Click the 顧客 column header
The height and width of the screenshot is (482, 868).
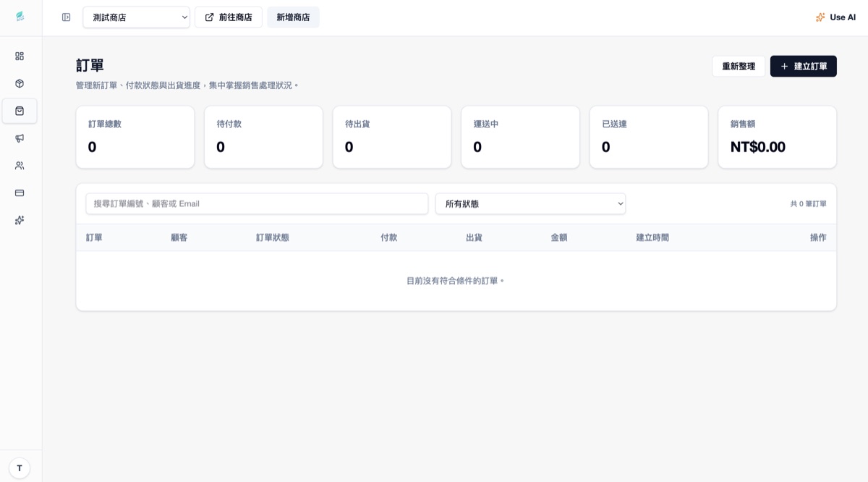click(179, 237)
